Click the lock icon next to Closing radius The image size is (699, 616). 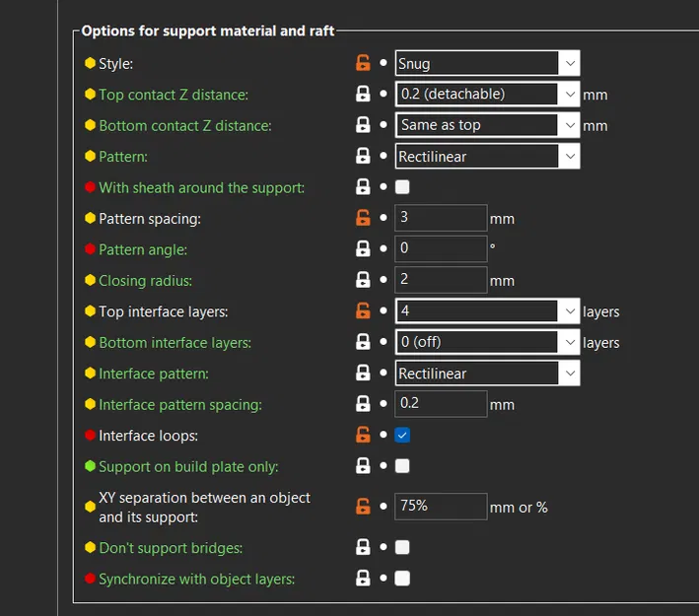pyautogui.click(x=363, y=280)
